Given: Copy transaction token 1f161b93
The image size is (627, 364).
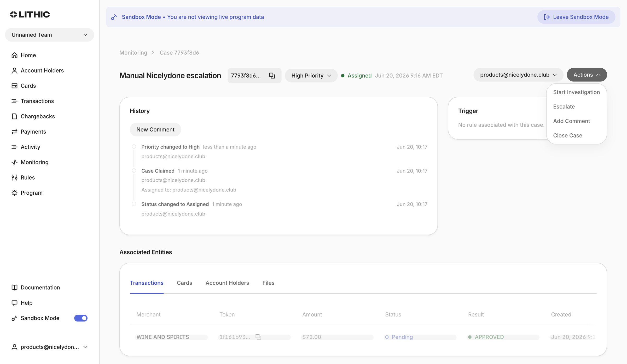Looking at the screenshot, I should [x=258, y=337].
